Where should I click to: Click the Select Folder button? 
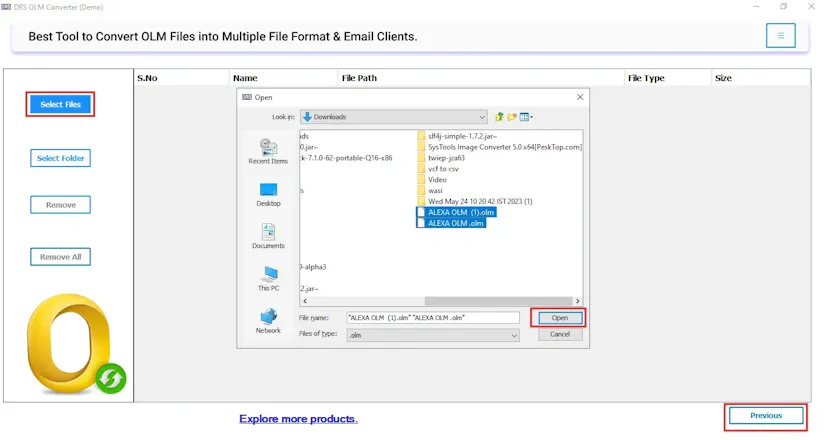61,158
